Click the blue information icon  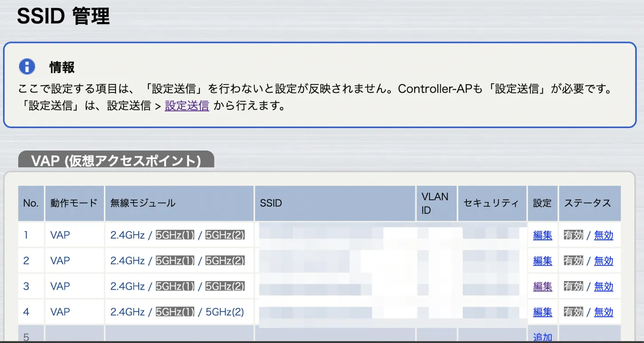click(x=27, y=67)
